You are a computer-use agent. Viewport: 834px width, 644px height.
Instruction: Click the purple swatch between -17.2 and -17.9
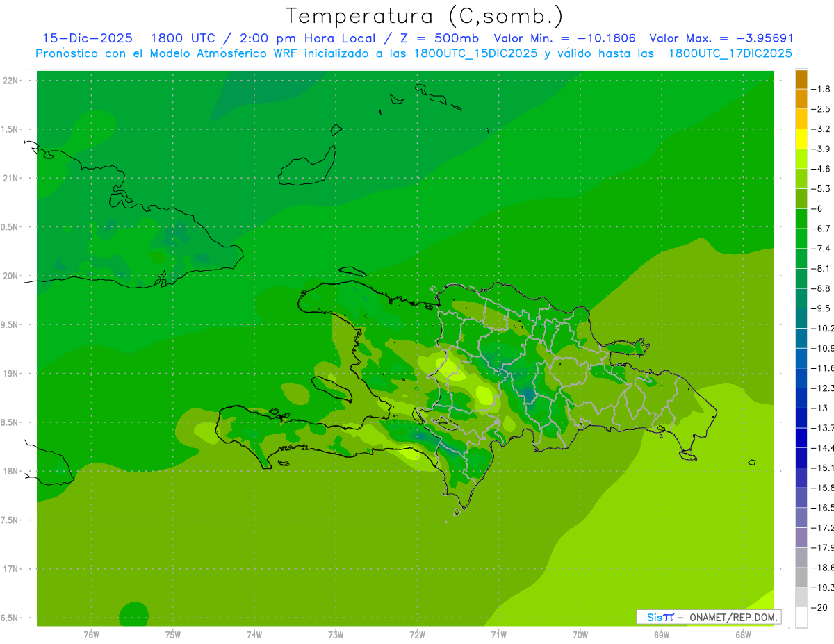pyautogui.click(x=801, y=538)
